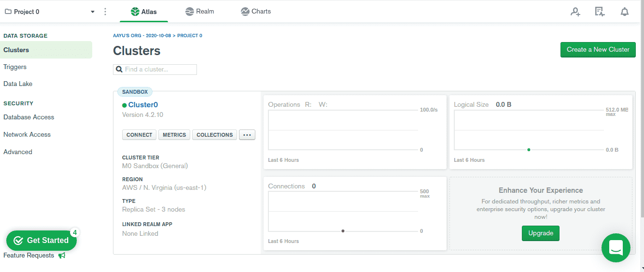Open Data Lake in the sidebar

18,84
